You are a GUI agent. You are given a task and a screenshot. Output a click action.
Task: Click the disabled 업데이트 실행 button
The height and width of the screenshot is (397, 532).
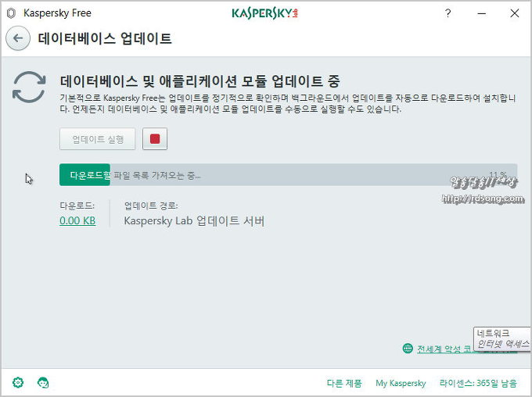pos(97,138)
